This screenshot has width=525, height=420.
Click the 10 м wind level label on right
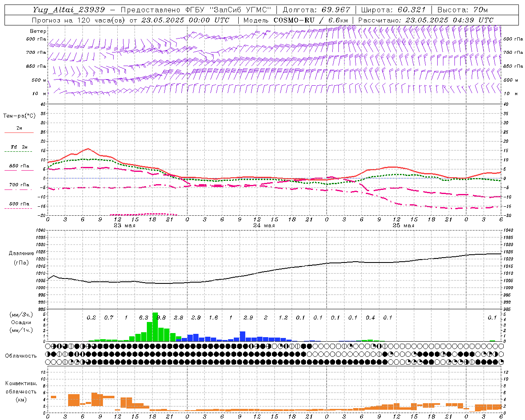pos(511,94)
